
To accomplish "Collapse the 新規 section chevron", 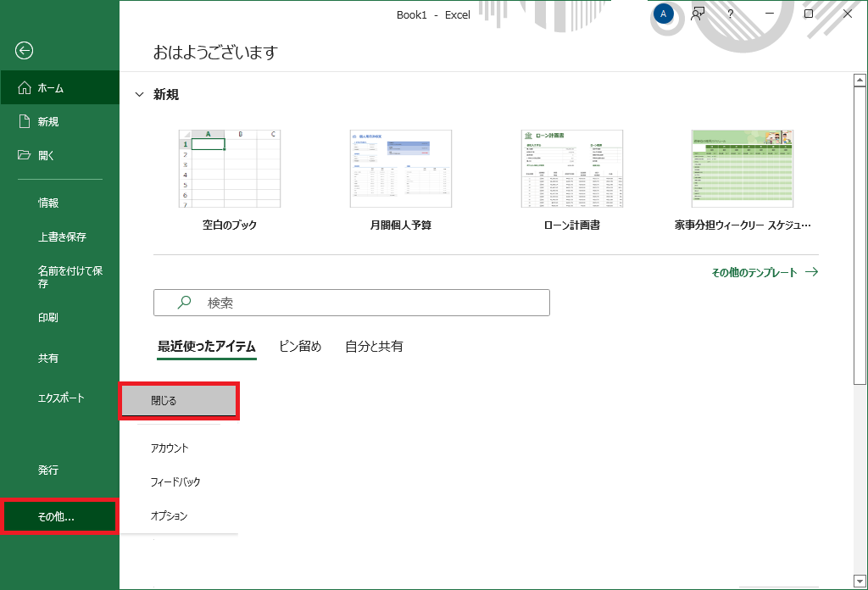I will [140, 95].
